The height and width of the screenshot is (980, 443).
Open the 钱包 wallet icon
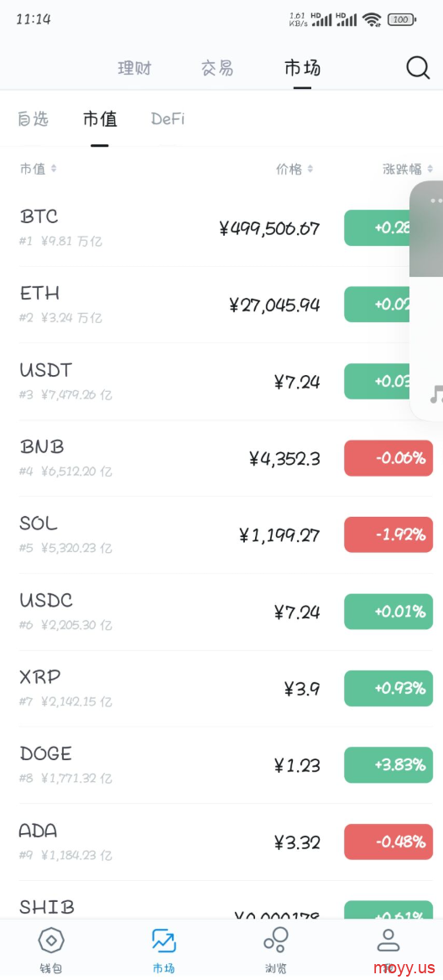pyautogui.click(x=51, y=940)
